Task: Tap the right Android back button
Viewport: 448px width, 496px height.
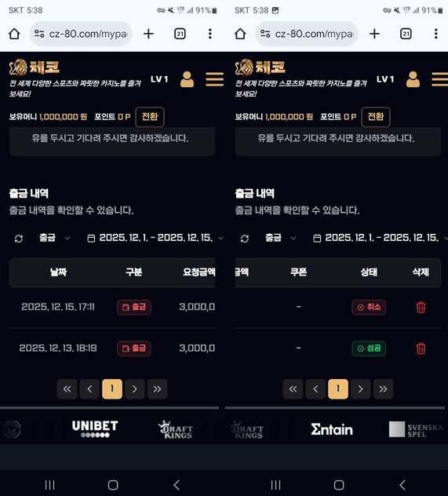Action: click(402, 485)
